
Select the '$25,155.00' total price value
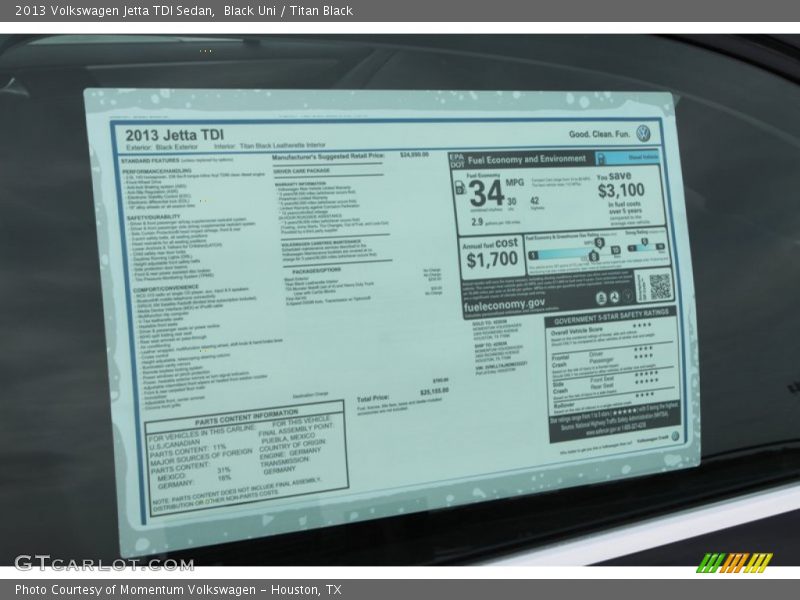click(434, 391)
